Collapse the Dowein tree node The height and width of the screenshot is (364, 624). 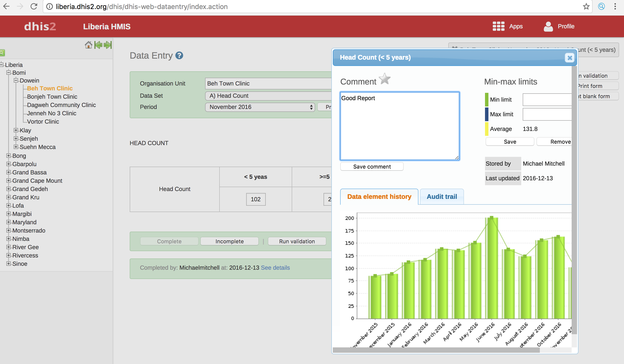pyautogui.click(x=16, y=80)
